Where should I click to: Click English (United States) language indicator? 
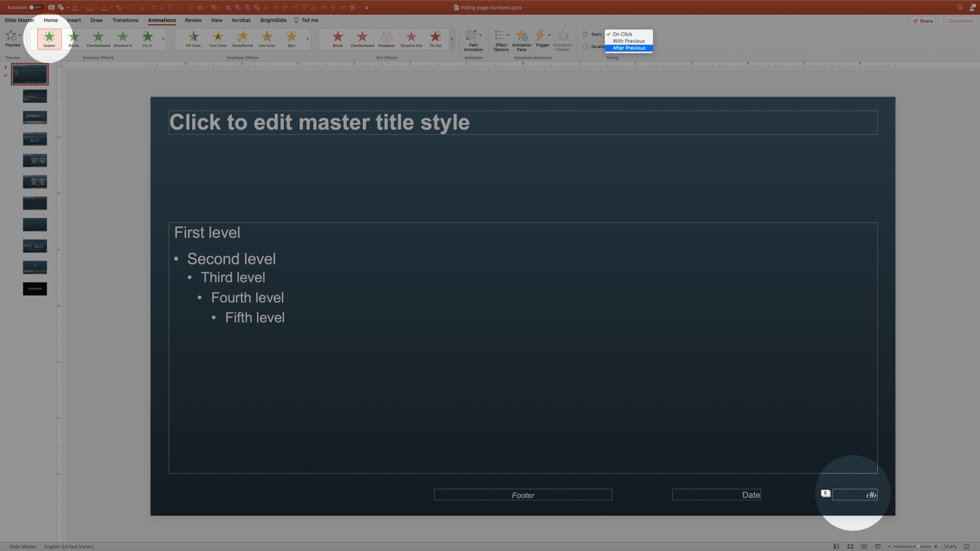click(69, 546)
